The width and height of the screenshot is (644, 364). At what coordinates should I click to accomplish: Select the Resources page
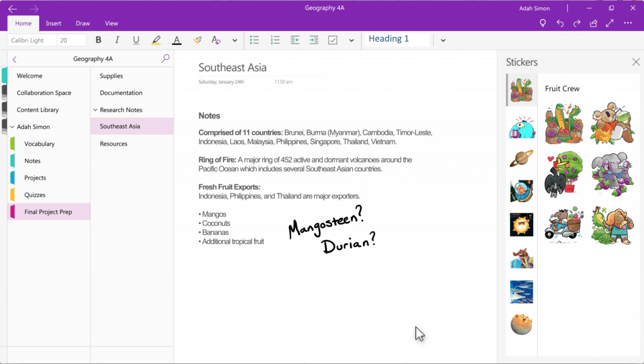113,144
